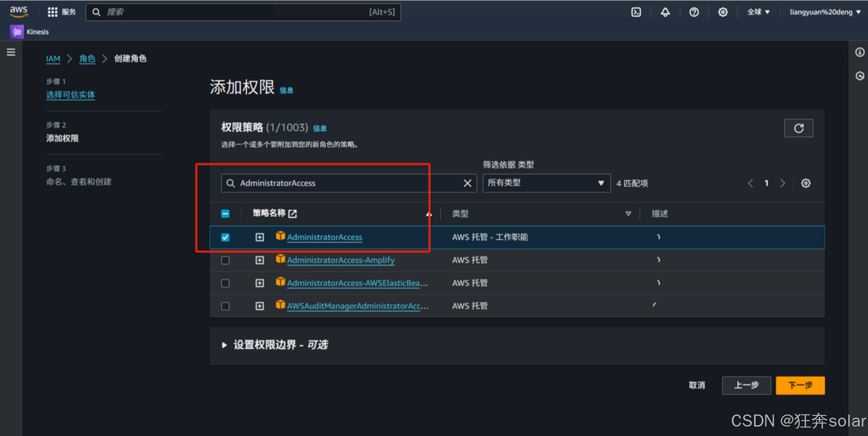This screenshot has height=436, width=868.
Task: Open AdministratorAccess-AWSElasticBea... policy link
Action: (x=358, y=283)
